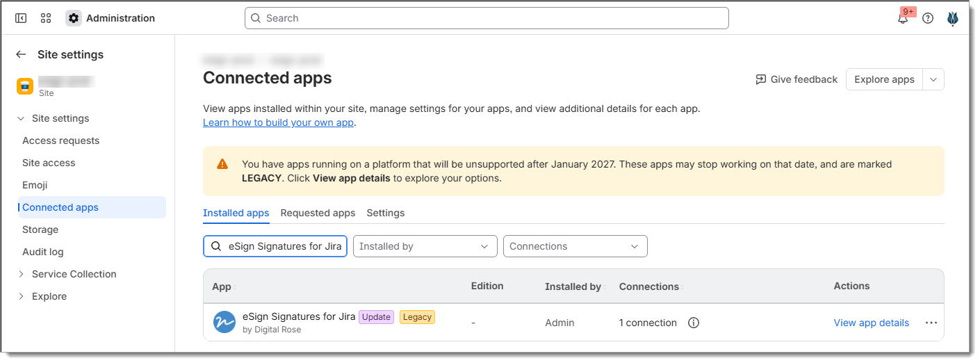Click the Legacy badge on eSign Signatures

point(417,317)
